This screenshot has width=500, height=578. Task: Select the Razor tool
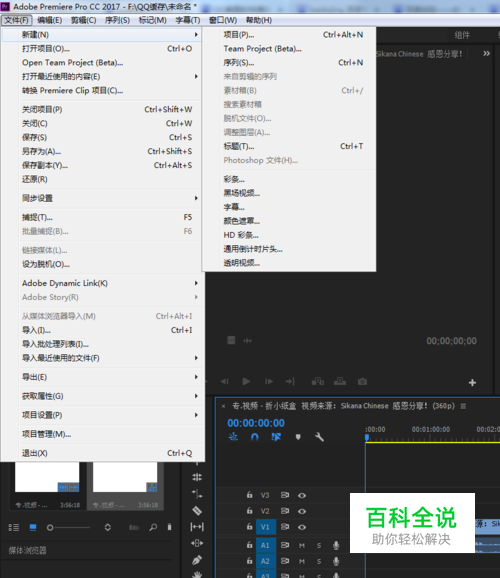coord(197,511)
